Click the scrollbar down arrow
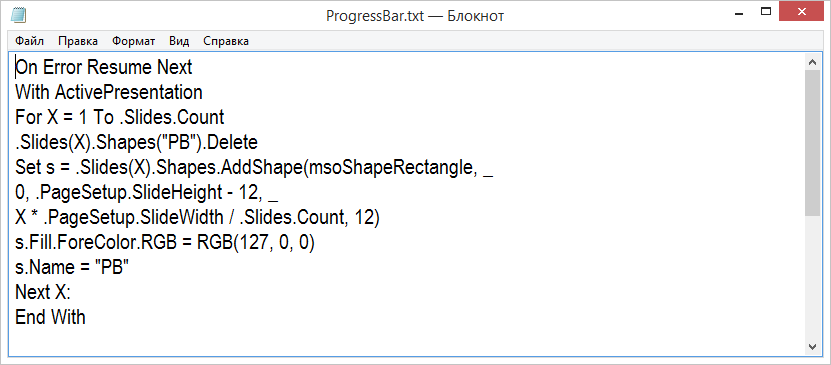 (x=812, y=346)
